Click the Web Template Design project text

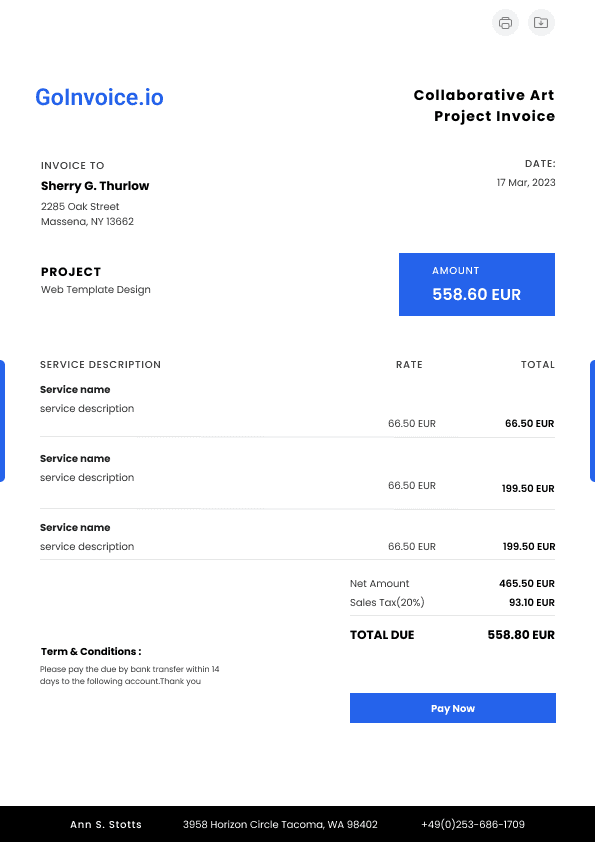(x=96, y=289)
